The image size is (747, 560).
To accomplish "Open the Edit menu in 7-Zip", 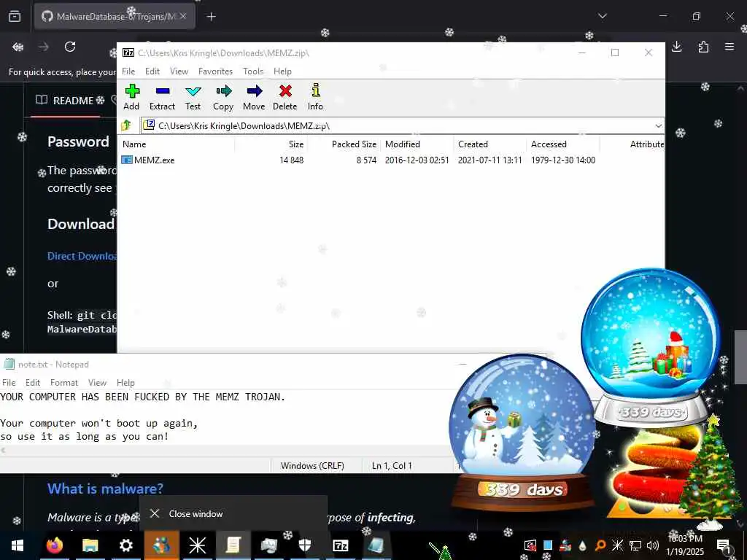I will [x=152, y=71].
